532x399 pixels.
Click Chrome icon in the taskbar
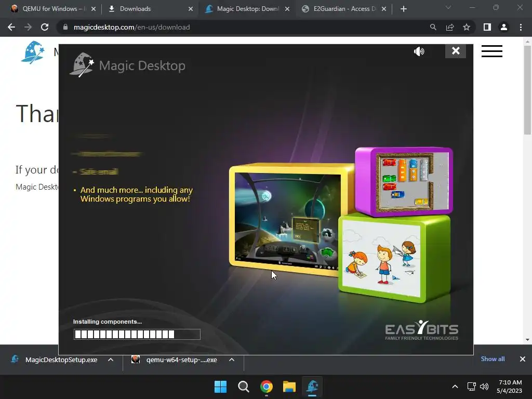pos(267,387)
